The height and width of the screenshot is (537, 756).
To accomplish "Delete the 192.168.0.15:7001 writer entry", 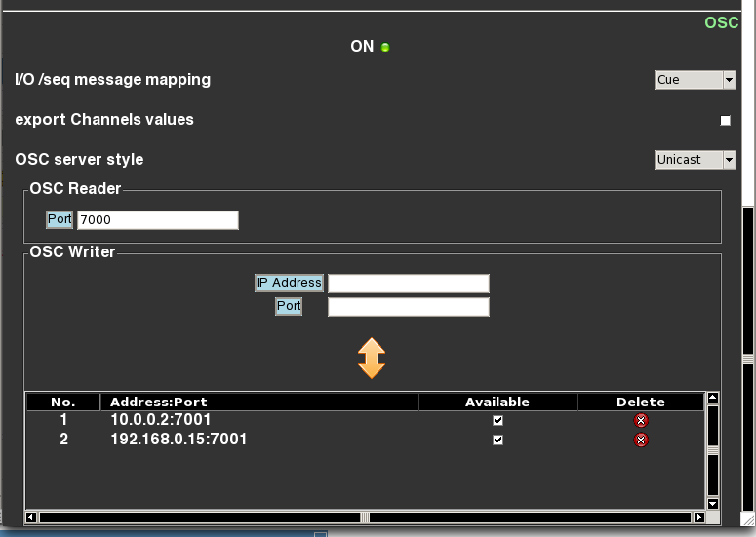I will tap(641, 440).
